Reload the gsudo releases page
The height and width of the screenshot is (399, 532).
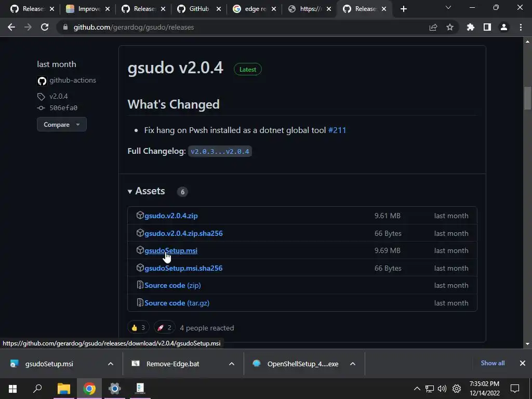pos(45,27)
